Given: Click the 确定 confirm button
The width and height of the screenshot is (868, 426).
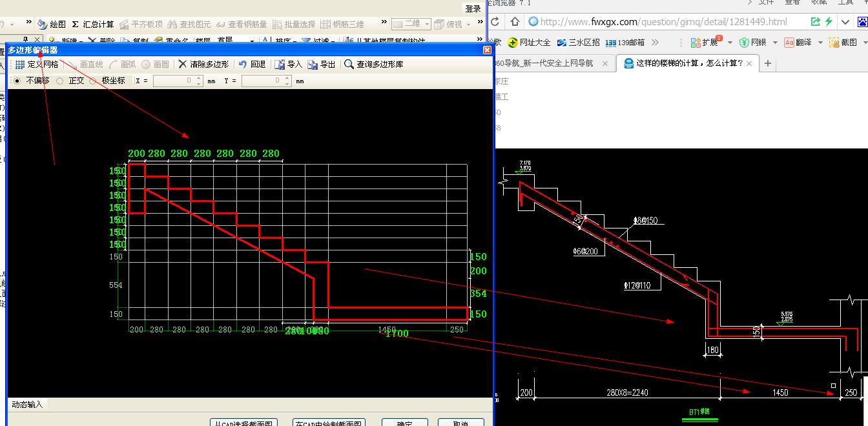Looking at the screenshot, I should [405, 424].
